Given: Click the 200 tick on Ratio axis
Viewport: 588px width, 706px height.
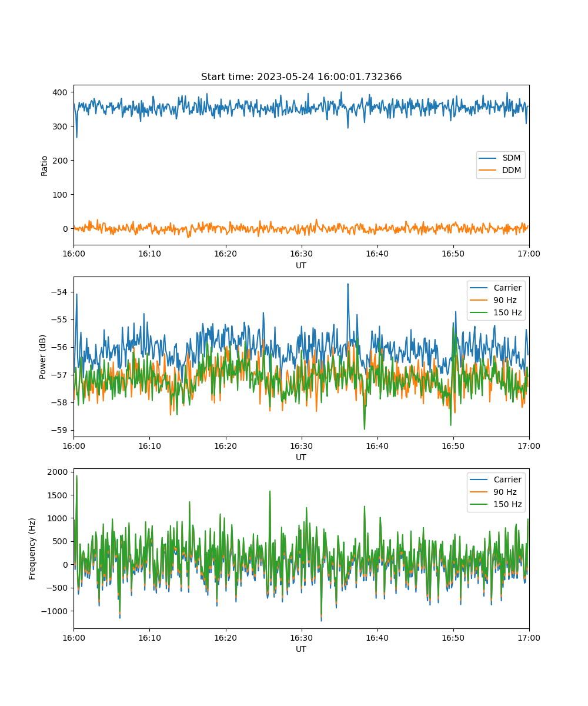Looking at the screenshot, I should [61, 161].
